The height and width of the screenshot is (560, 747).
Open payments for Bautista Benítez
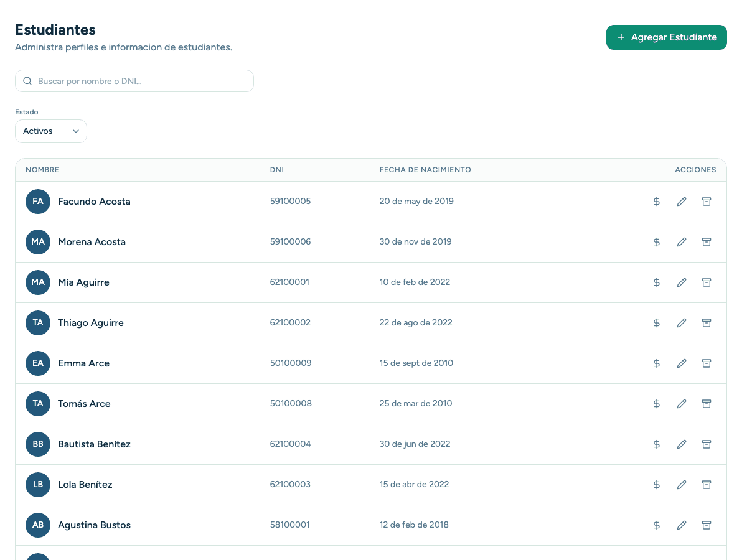point(657,444)
